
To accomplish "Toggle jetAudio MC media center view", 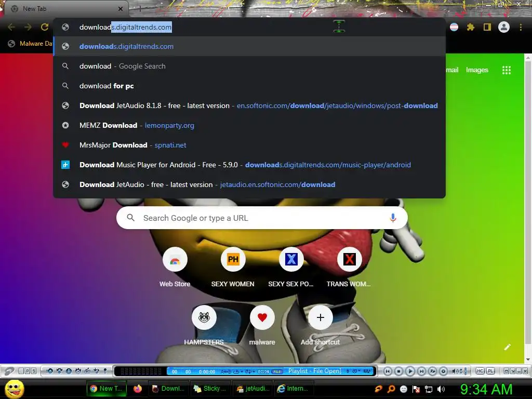I will pos(480,371).
